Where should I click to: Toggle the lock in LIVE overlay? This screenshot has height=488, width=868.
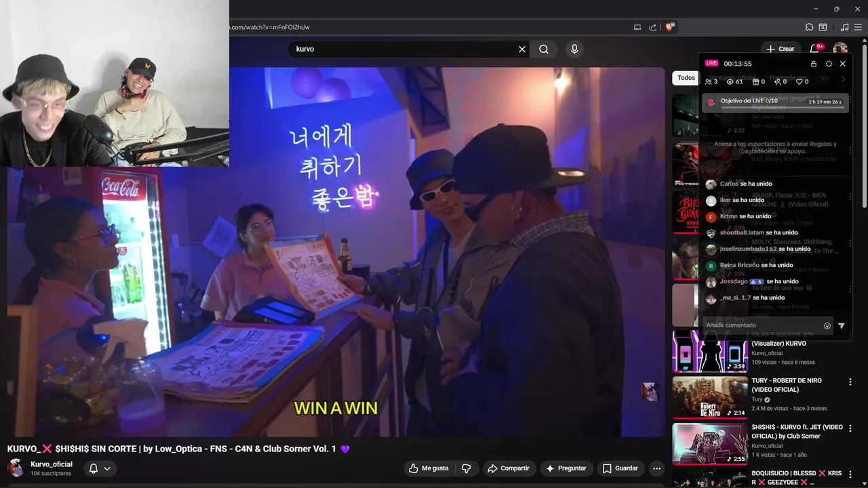[814, 64]
